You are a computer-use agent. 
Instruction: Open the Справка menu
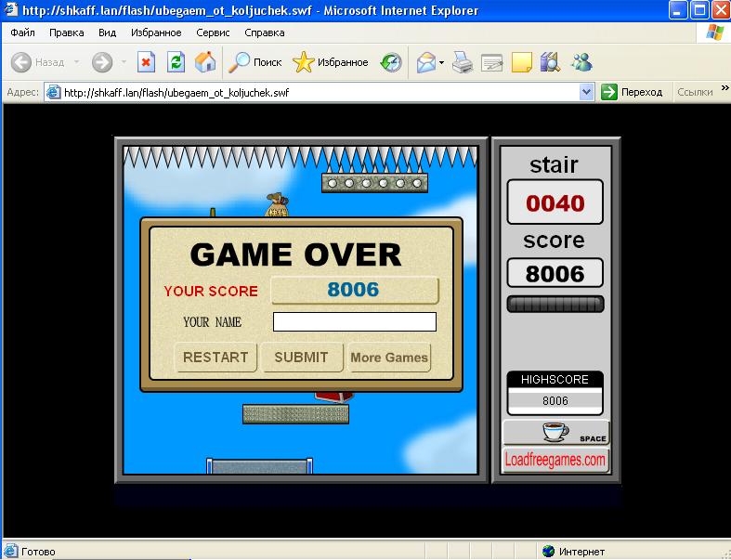[x=265, y=33]
